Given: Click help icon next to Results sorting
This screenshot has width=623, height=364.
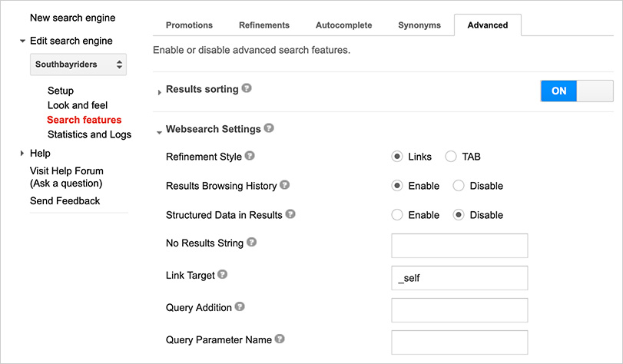Looking at the screenshot, I should coord(247,88).
